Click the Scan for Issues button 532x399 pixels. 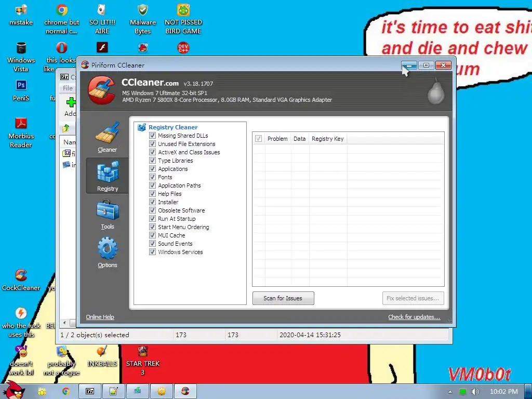tap(283, 298)
